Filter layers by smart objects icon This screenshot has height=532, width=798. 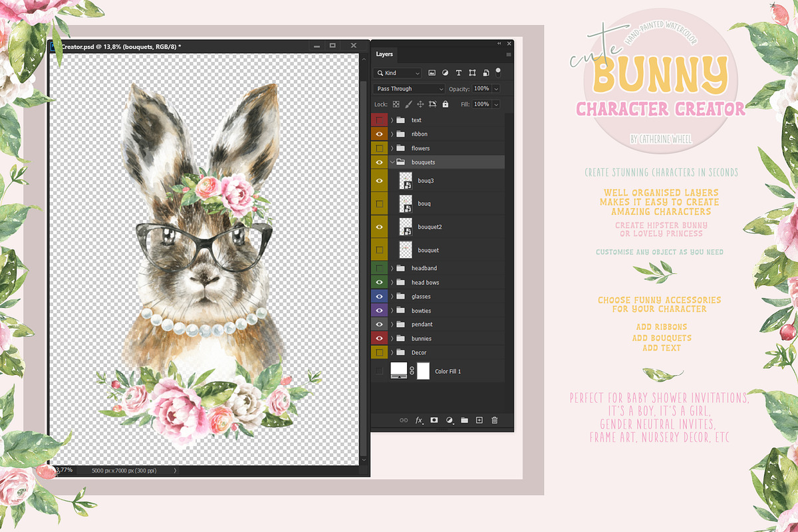[x=486, y=72]
